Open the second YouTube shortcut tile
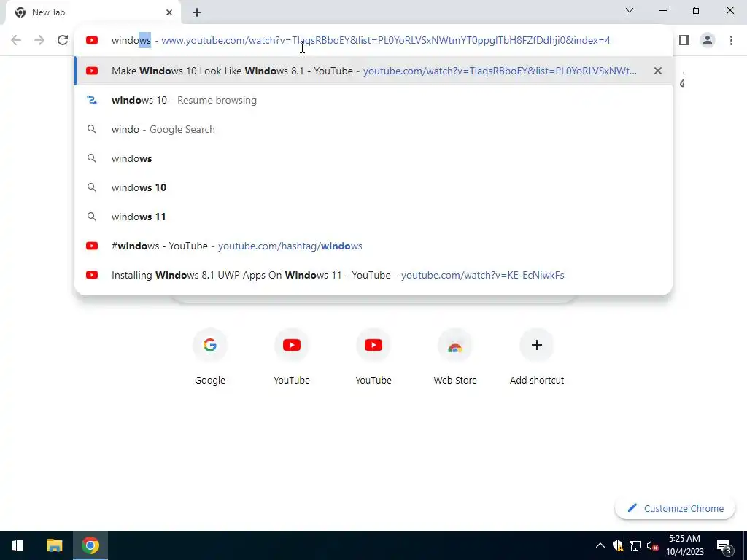This screenshot has height=560, width=747. (x=373, y=356)
